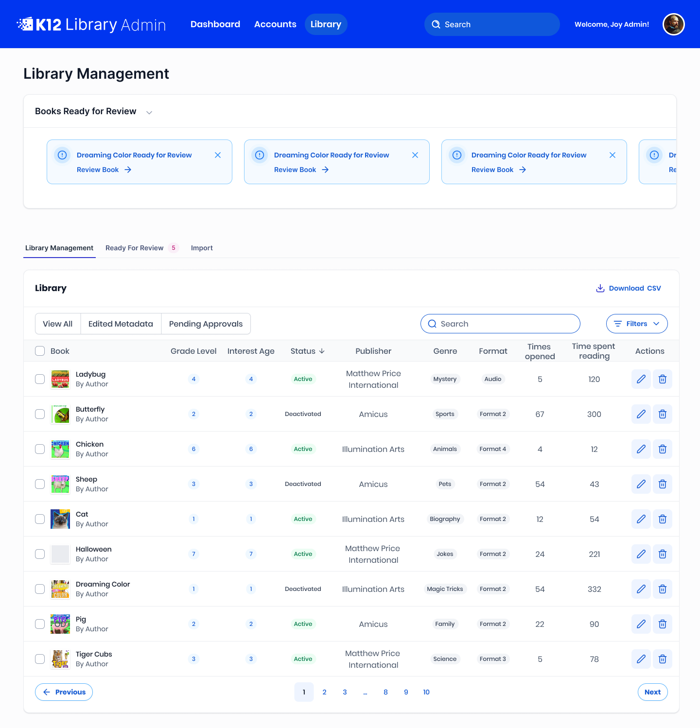Sort the table by Status column
Screen dimensions: 700x728
pyautogui.click(x=308, y=351)
